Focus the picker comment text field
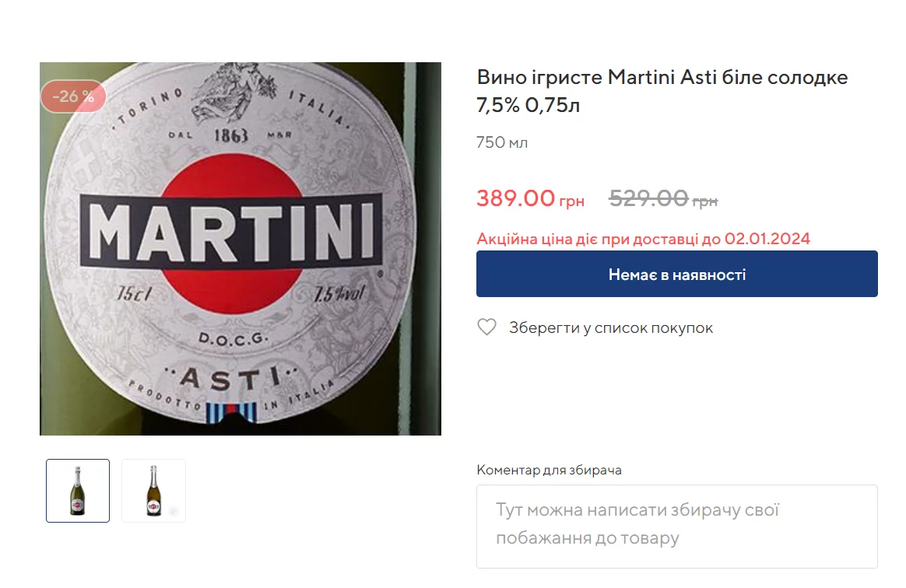Viewport: 906px width, 588px height. click(676, 526)
